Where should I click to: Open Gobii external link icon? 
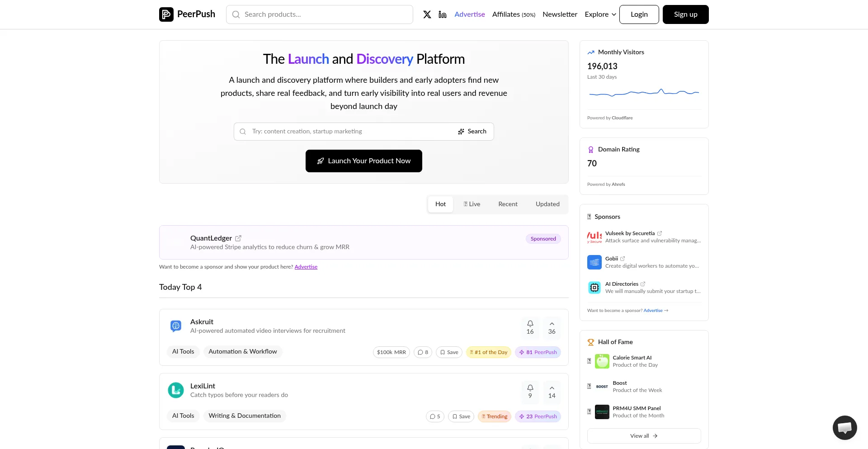623,259
